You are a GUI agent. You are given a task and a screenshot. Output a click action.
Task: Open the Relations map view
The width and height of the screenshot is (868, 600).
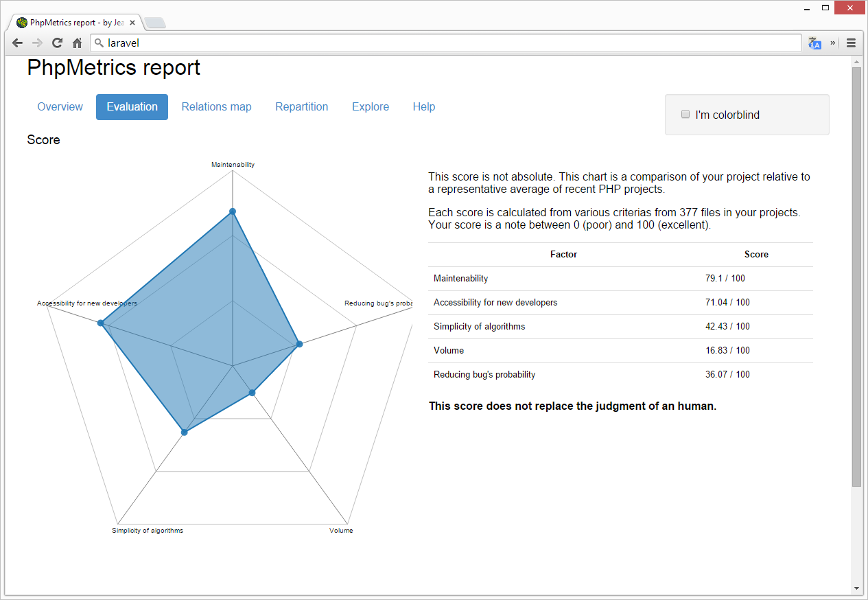[x=216, y=106]
